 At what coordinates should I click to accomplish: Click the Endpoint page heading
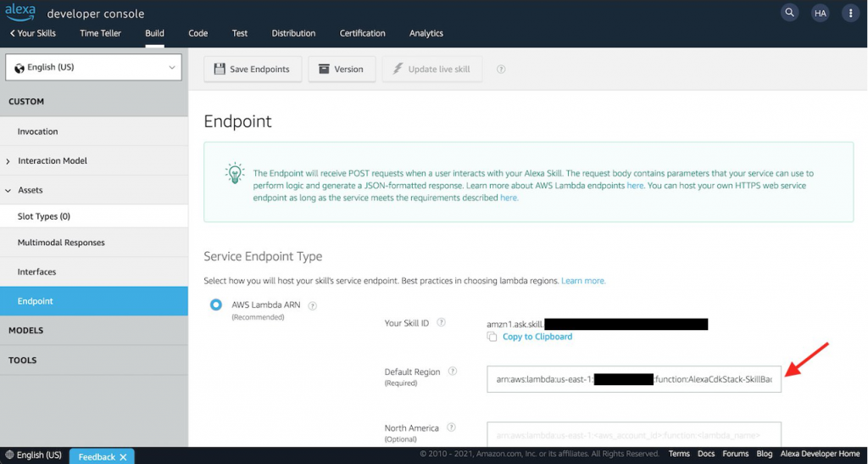coord(237,122)
